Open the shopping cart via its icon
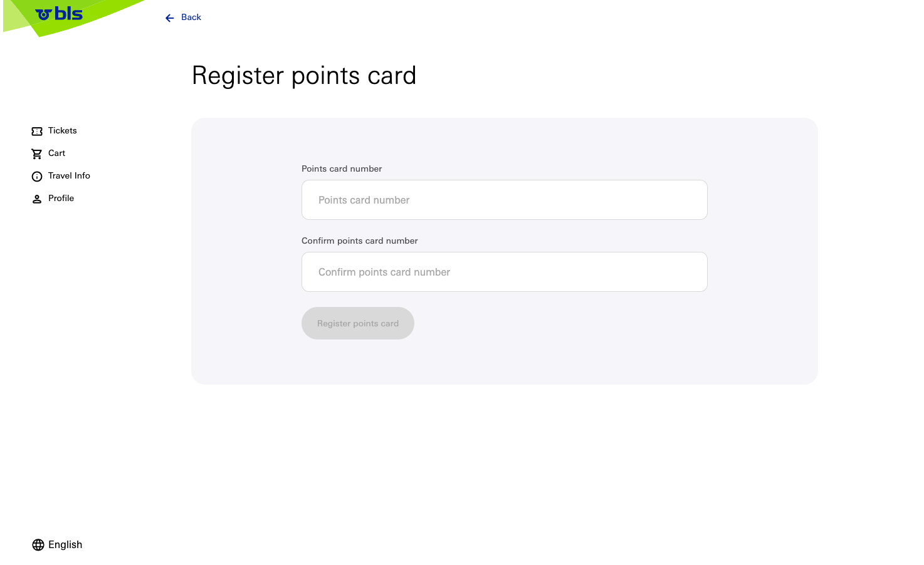The height and width of the screenshot is (565, 924). pyautogui.click(x=37, y=153)
